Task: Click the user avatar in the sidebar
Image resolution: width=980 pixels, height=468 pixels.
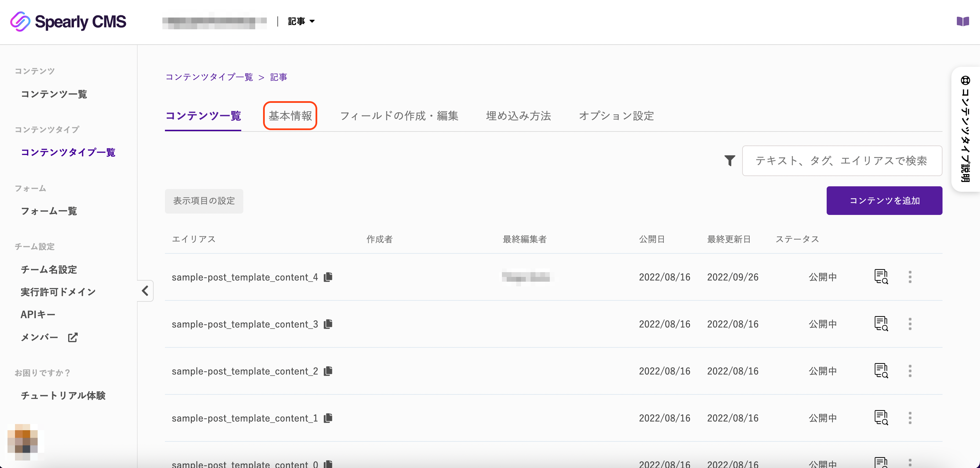Action: click(23, 442)
